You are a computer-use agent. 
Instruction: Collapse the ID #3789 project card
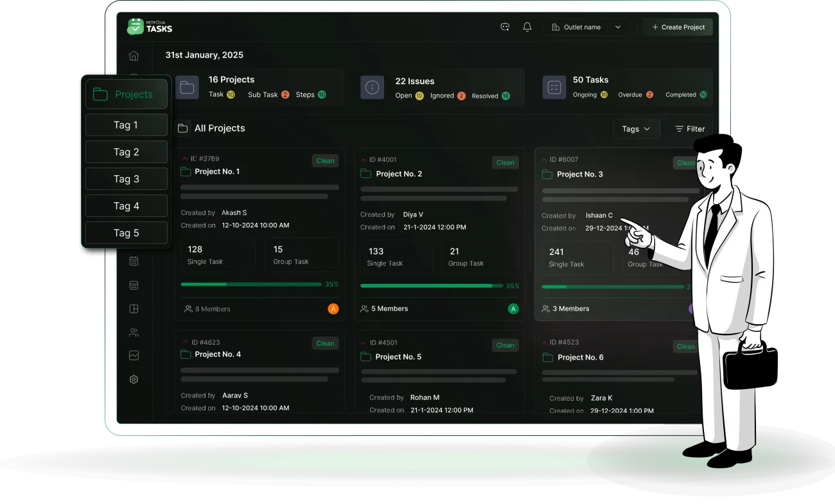tap(185, 159)
